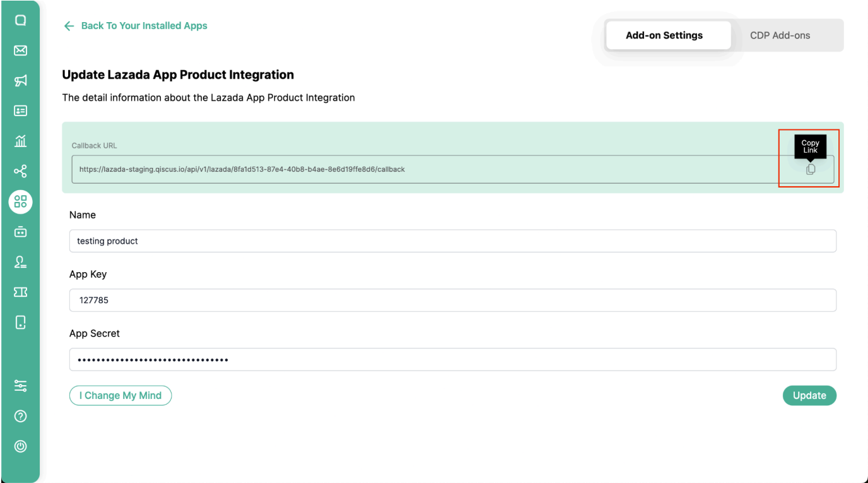The height and width of the screenshot is (483, 868).
Task: Open the analytics chart icon in sidebar
Action: (20, 141)
